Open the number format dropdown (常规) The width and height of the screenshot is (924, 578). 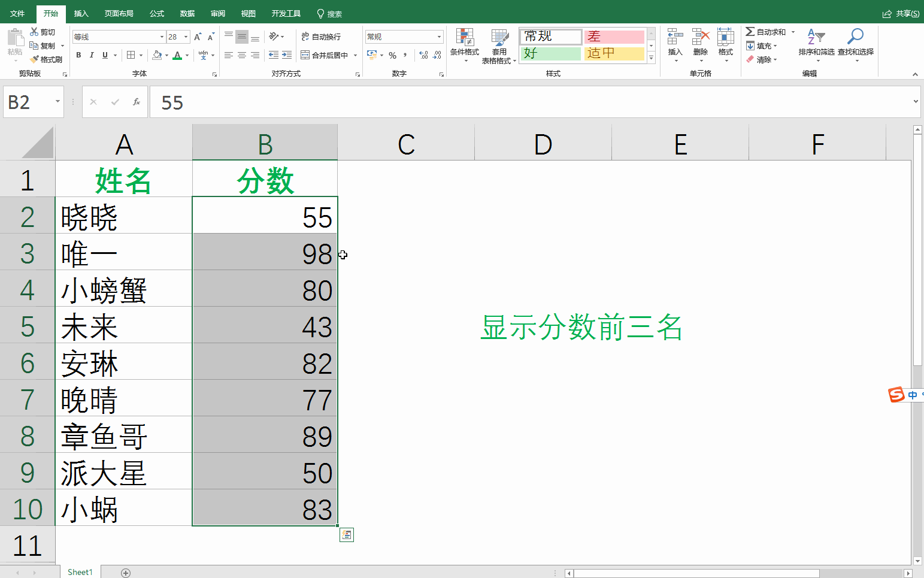[440, 37]
